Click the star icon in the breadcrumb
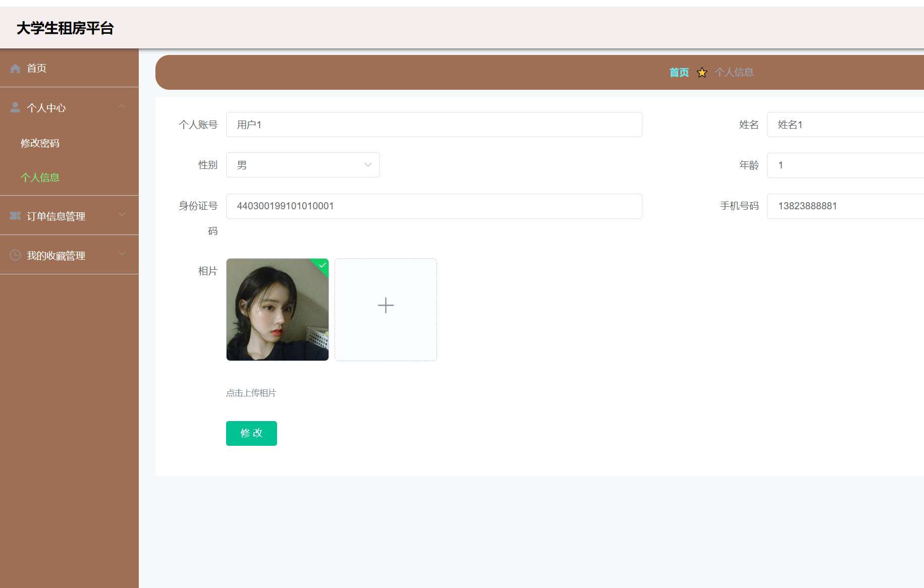Image resolution: width=924 pixels, height=588 pixels. click(x=702, y=73)
